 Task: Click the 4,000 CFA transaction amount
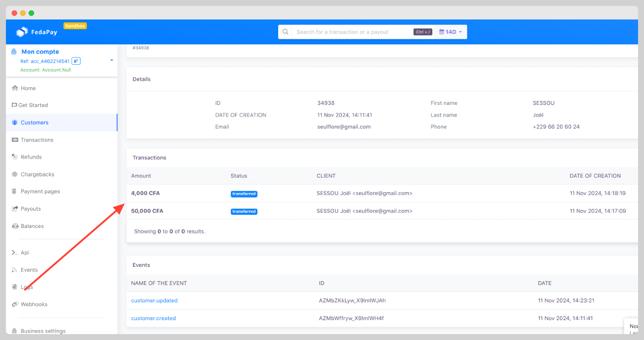[x=145, y=193]
